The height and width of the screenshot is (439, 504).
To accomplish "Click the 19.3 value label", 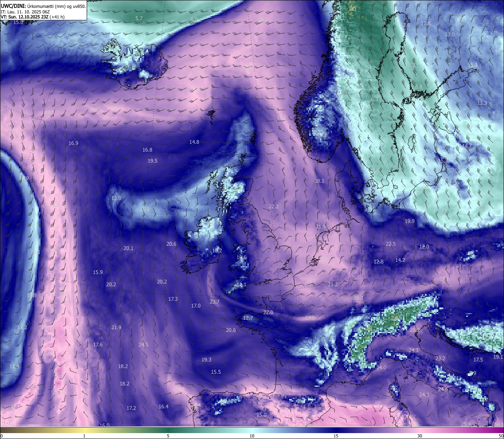I will click(206, 360).
